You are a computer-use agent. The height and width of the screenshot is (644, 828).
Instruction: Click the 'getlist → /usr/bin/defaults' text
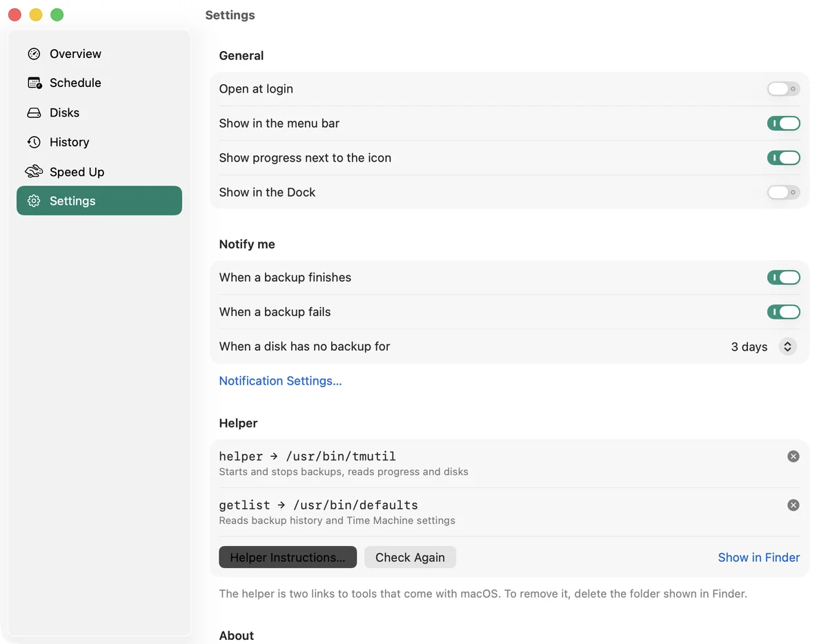pos(318,505)
